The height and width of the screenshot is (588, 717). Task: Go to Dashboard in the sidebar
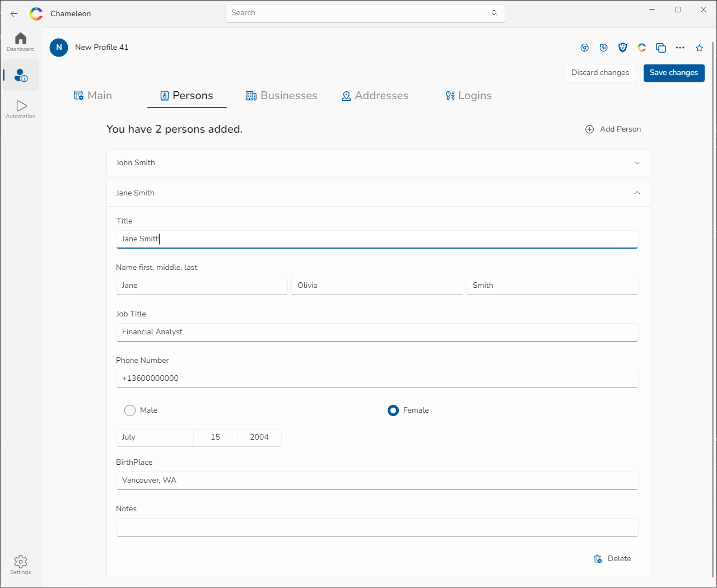click(21, 42)
